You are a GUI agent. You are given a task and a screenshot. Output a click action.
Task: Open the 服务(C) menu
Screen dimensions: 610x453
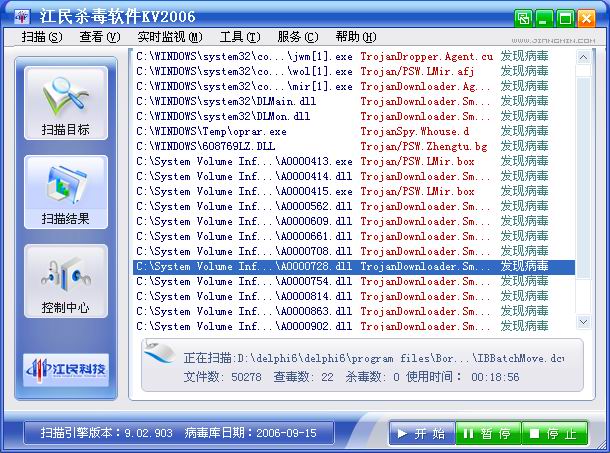point(298,37)
